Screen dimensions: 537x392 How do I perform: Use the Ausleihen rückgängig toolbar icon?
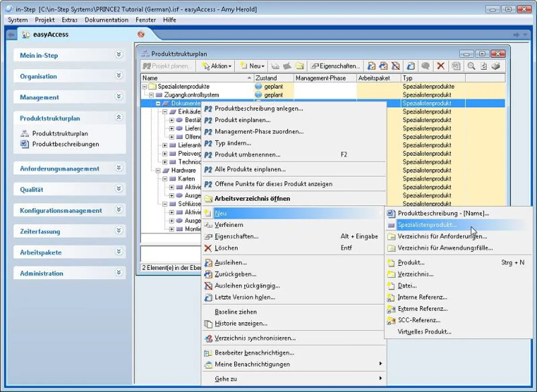pyautogui.click(x=396, y=66)
